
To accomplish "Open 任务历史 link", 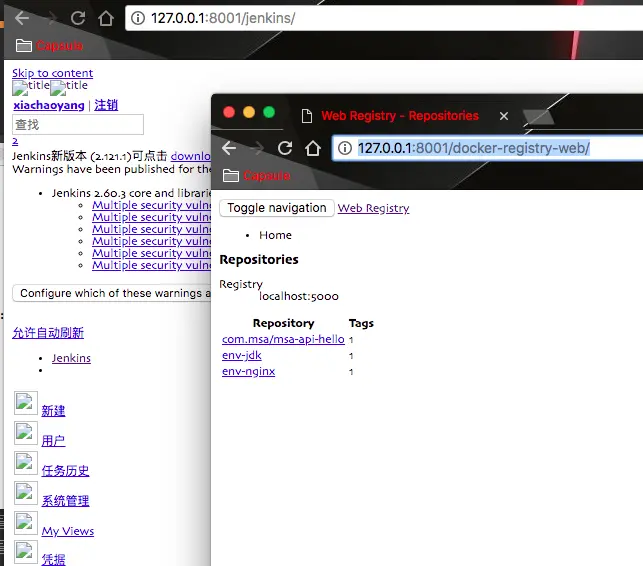I will pos(65,470).
